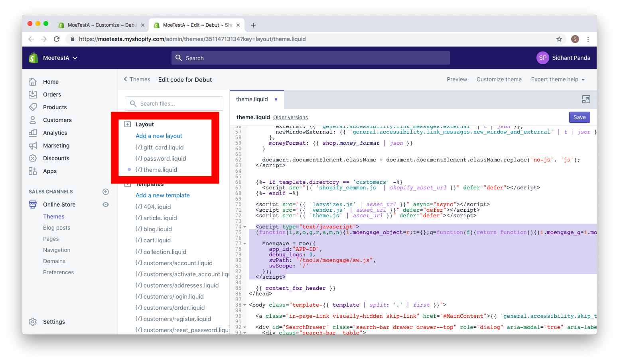Open Expert theme help dropdown
The width and height of the screenshot is (619, 364).
[558, 79]
